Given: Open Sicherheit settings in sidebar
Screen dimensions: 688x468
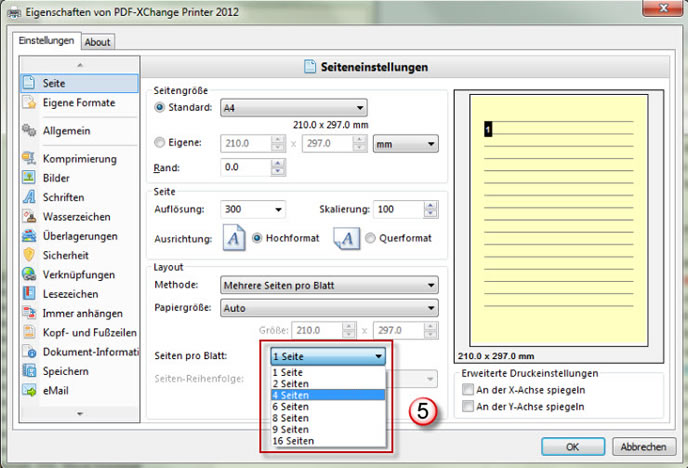Looking at the screenshot, I should [x=79, y=255].
